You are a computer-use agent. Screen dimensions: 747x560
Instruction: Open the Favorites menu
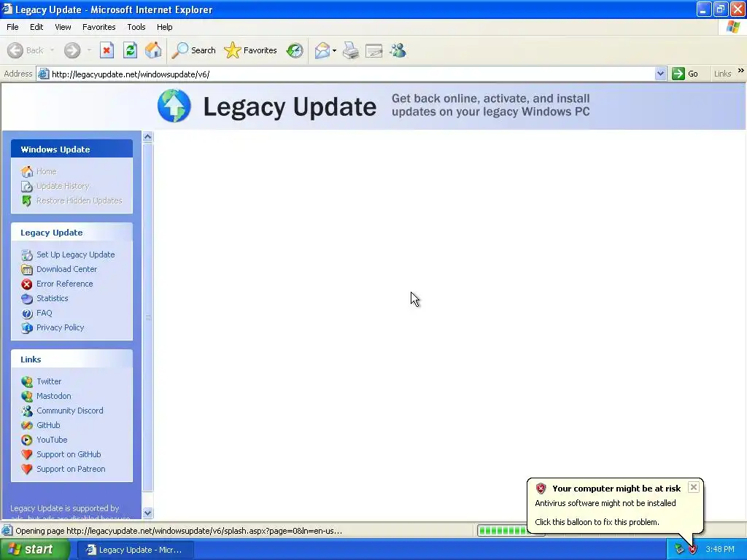98,27
